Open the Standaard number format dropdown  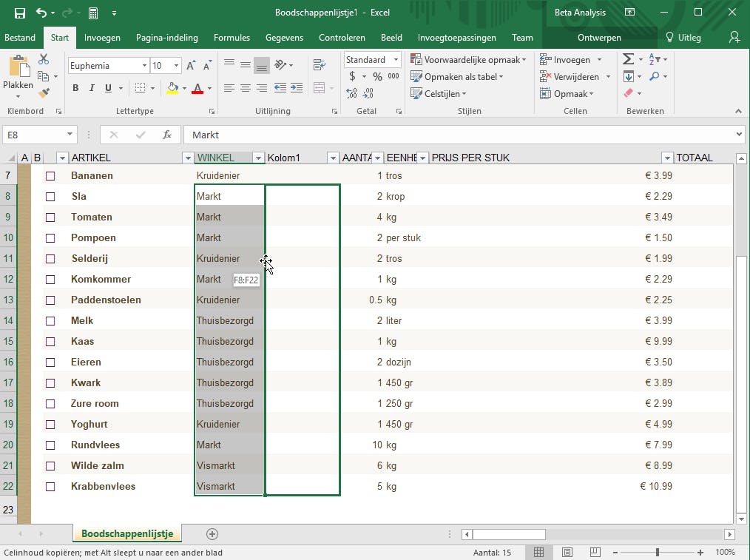396,60
